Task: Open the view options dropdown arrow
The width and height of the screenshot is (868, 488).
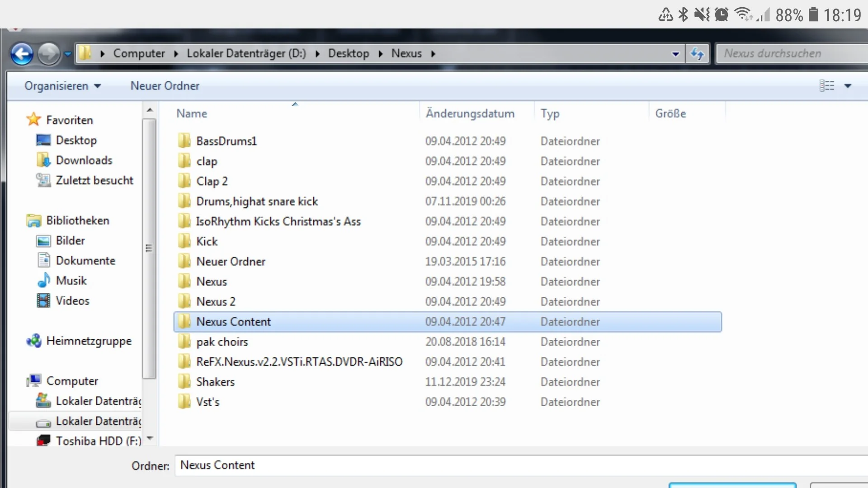Action: point(848,85)
